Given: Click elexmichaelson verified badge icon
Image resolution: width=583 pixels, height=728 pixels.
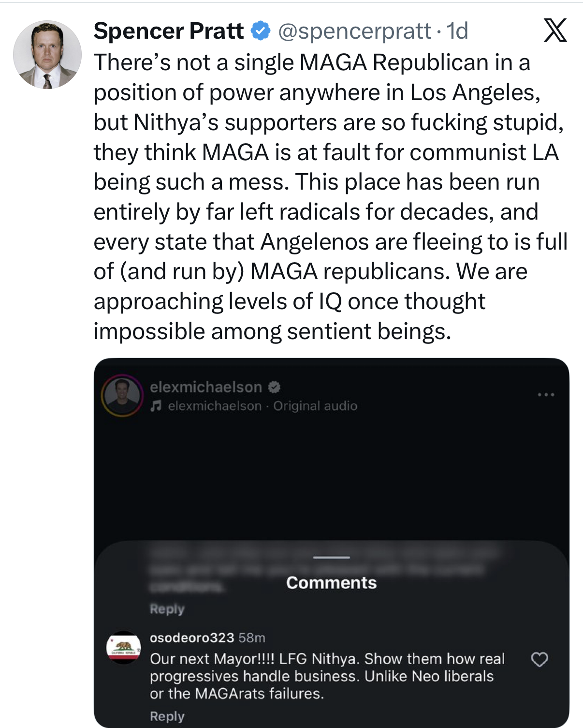Looking at the screenshot, I should point(275,387).
